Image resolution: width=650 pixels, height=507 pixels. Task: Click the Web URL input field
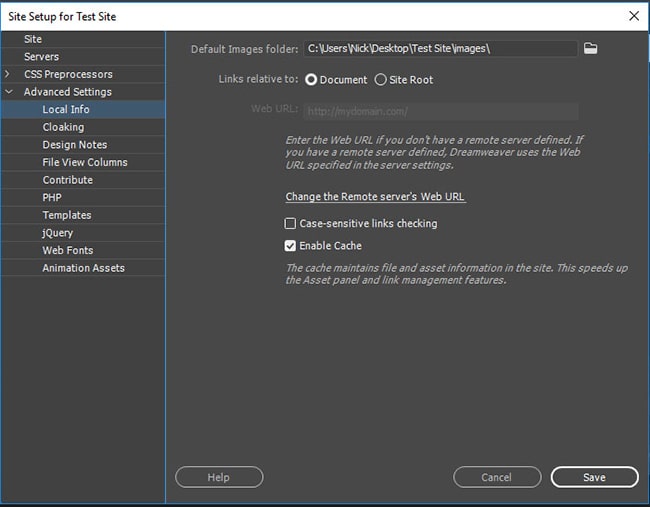[x=441, y=112]
